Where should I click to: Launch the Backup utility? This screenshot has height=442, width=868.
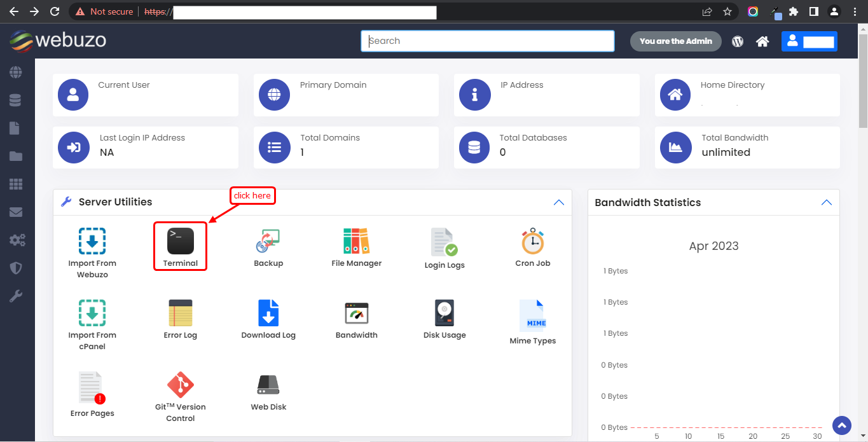268,242
